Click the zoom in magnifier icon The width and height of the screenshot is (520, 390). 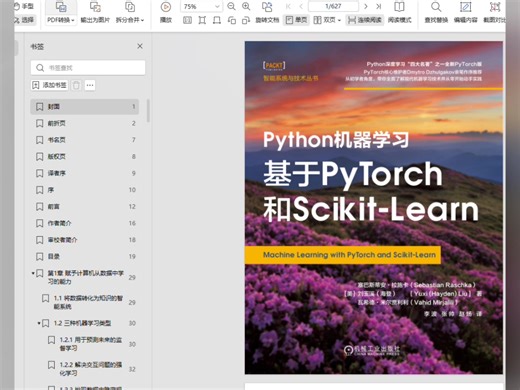coord(246,6)
